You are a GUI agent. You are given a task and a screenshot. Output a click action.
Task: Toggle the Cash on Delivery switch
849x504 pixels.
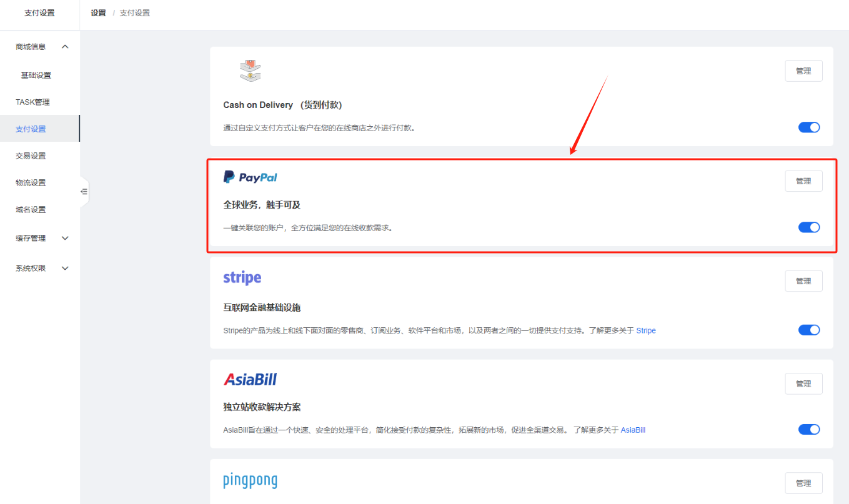(809, 127)
